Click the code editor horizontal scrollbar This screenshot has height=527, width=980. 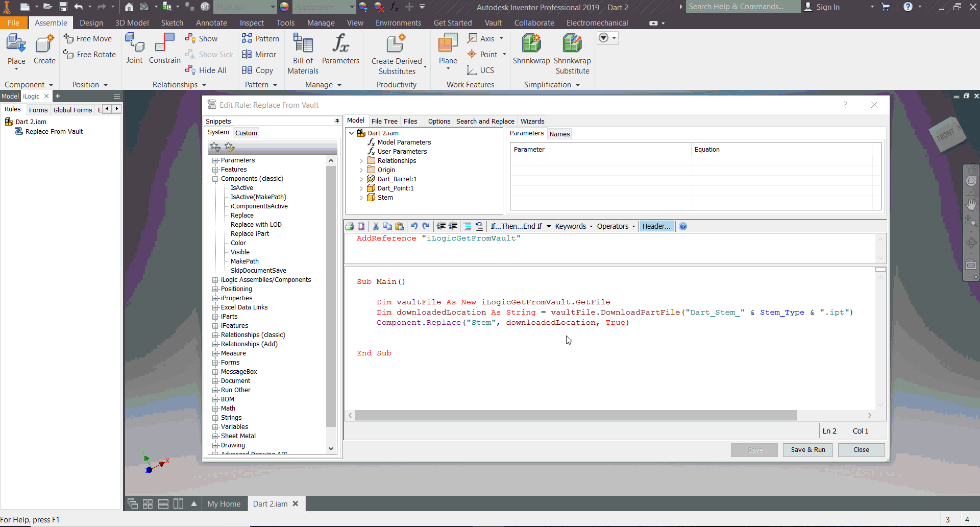pos(576,416)
